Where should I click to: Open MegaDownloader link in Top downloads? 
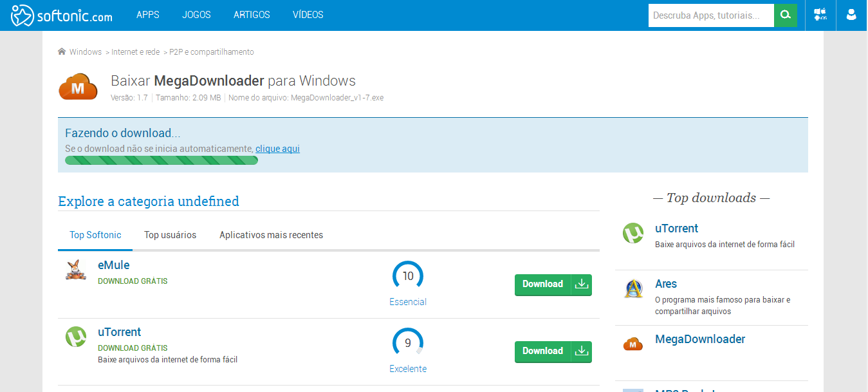click(x=700, y=339)
